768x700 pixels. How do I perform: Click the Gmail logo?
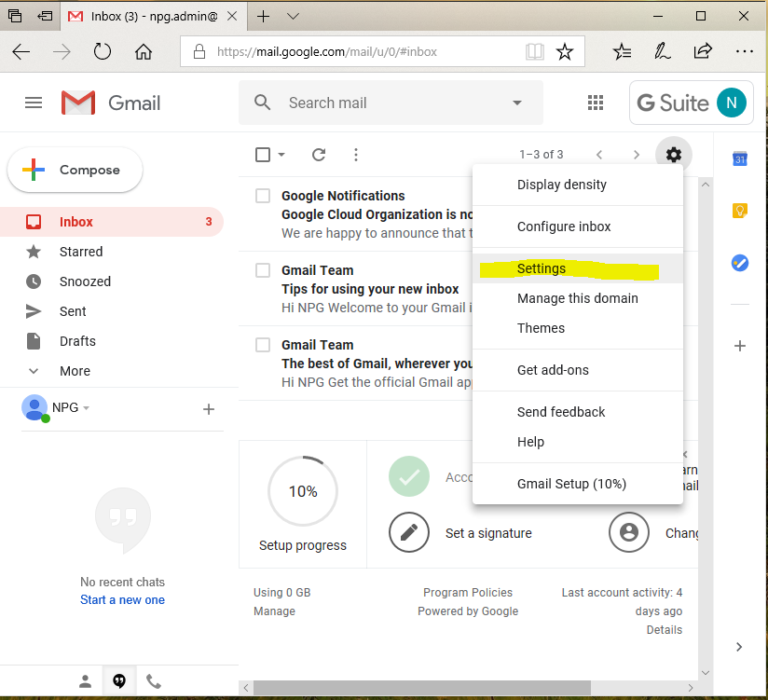tap(111, 103)
